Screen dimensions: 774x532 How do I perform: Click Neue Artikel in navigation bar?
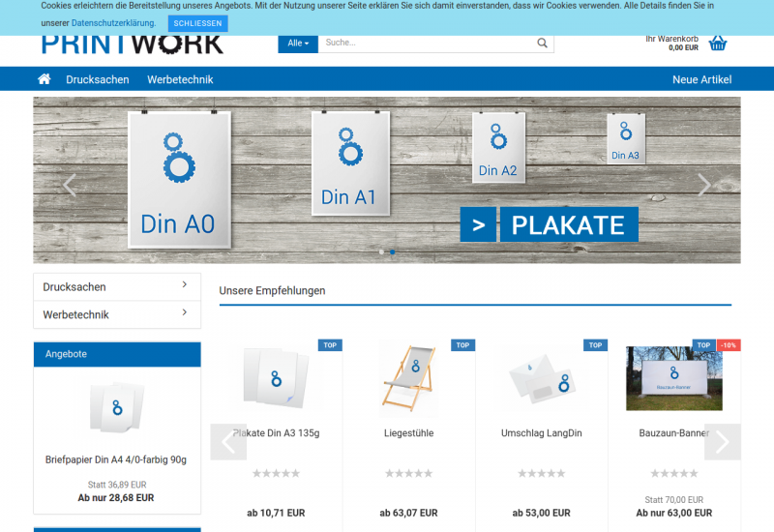tap(701, 79)
